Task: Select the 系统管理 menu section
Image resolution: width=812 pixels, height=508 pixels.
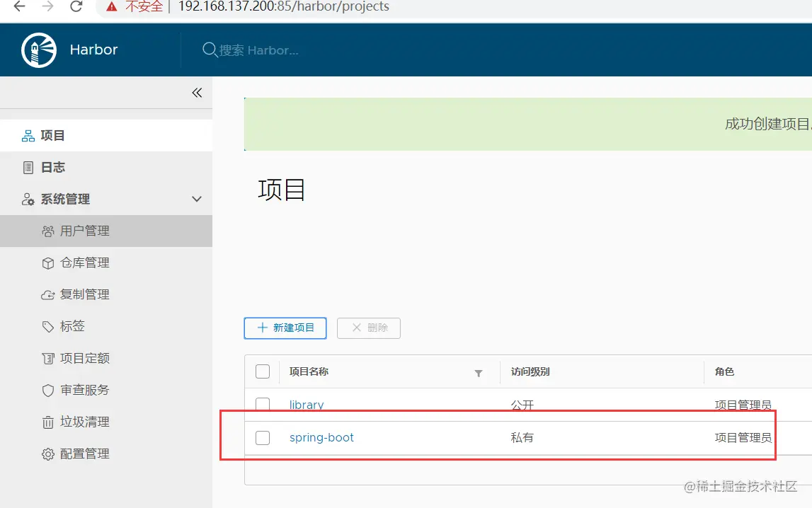Action: [x=106, y=199]
